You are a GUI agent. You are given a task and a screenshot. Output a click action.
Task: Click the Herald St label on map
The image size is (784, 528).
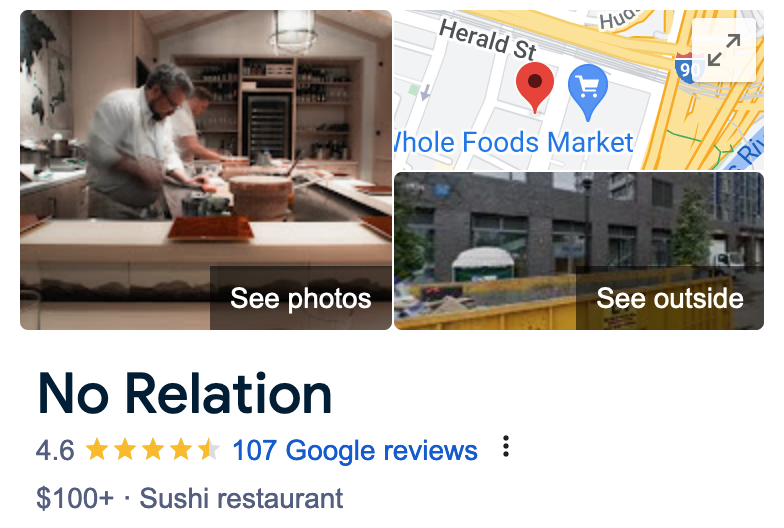pyautogui.click(x=488, y=39)
